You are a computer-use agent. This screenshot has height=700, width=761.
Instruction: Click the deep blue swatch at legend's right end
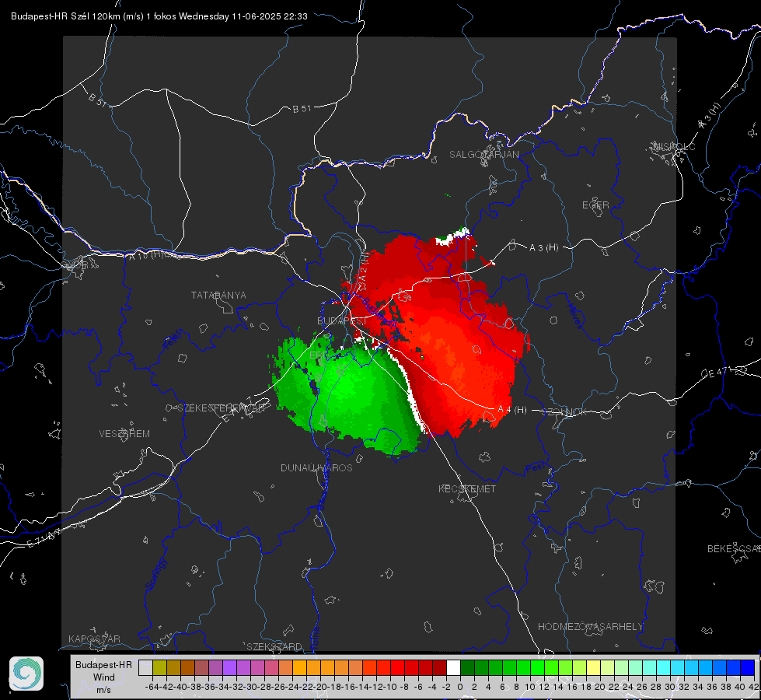click(747, 667)
